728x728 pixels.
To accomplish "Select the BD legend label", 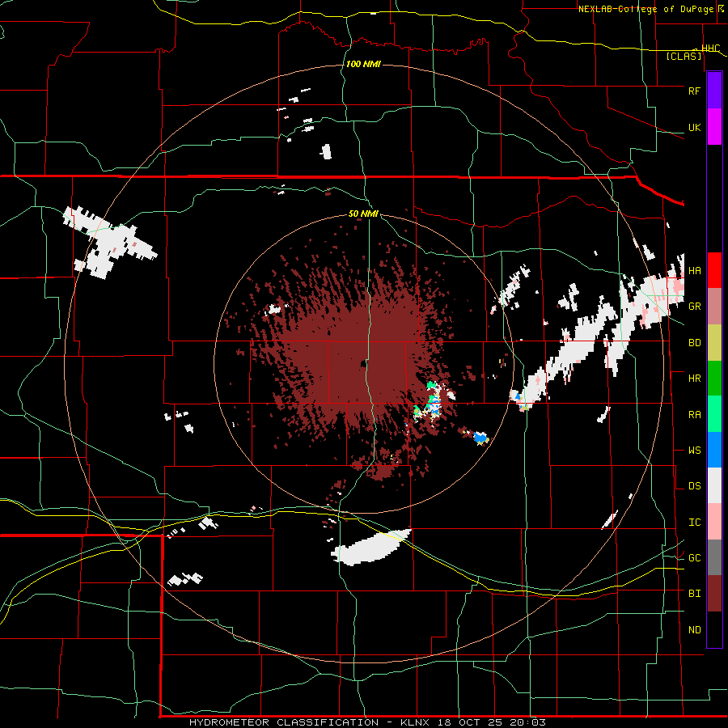I will point(694,343).
